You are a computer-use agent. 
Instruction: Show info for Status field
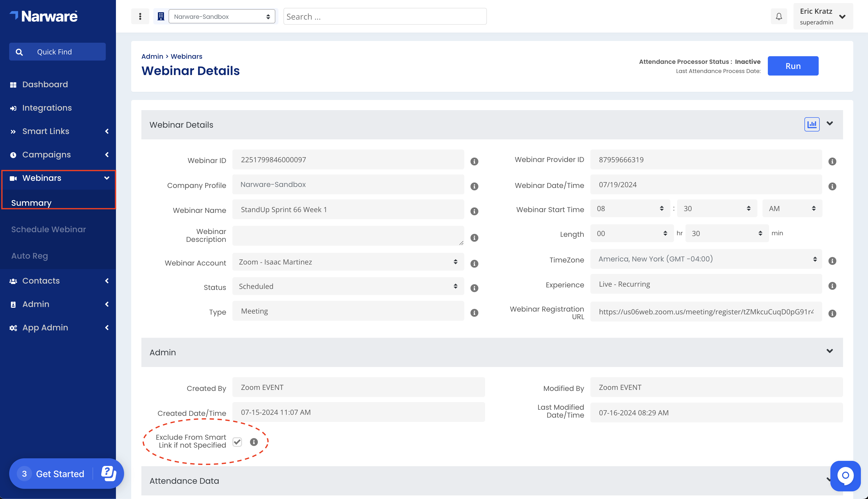pos(474,288)
